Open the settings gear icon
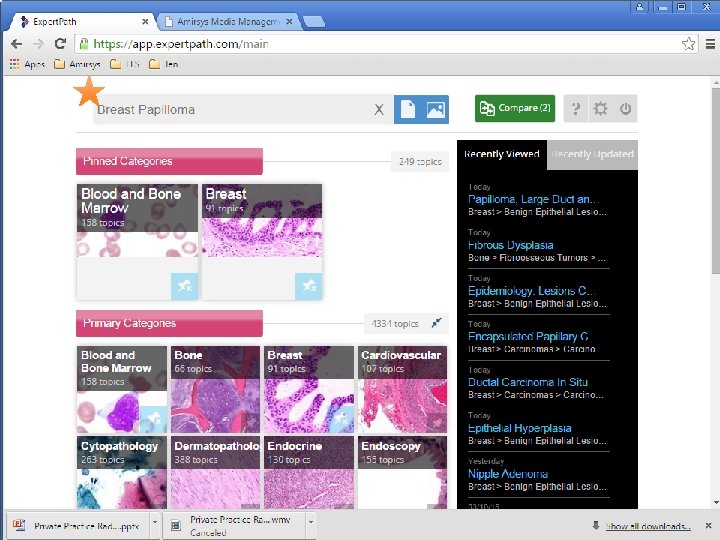The width and height of the screenshot is (720, 540). [x=600, y=109]
